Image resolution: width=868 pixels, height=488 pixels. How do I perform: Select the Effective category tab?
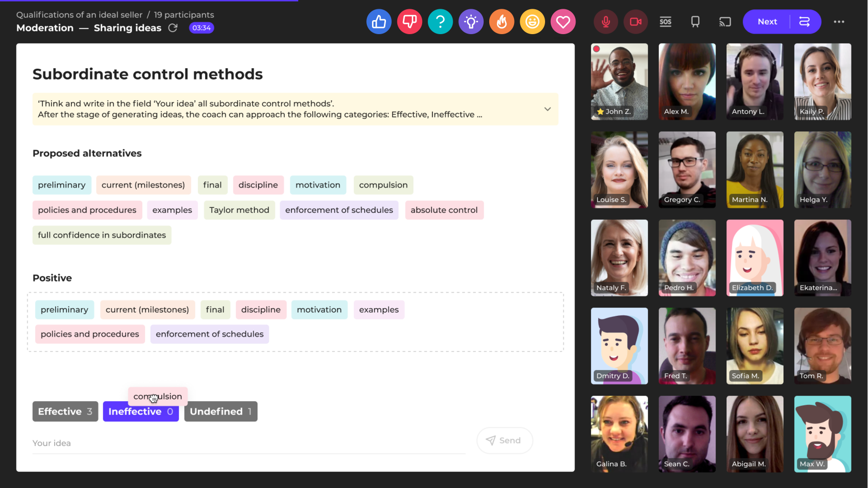pos(65,411)
